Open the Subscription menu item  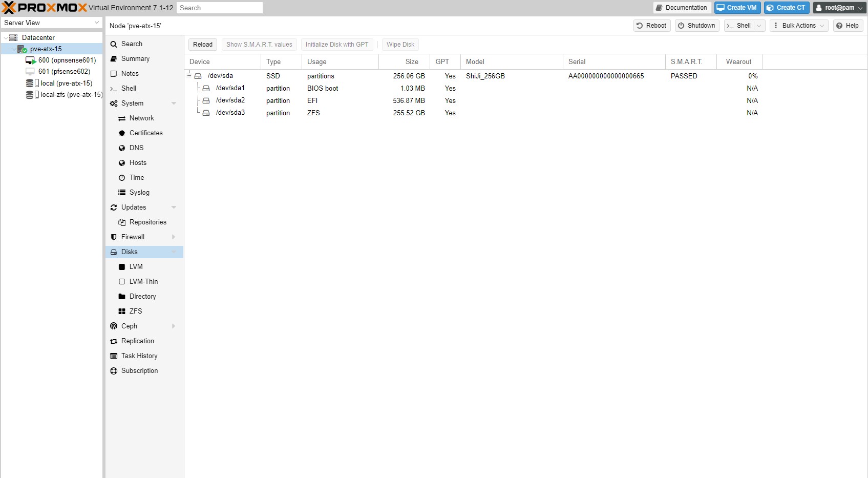coord(144,371)
